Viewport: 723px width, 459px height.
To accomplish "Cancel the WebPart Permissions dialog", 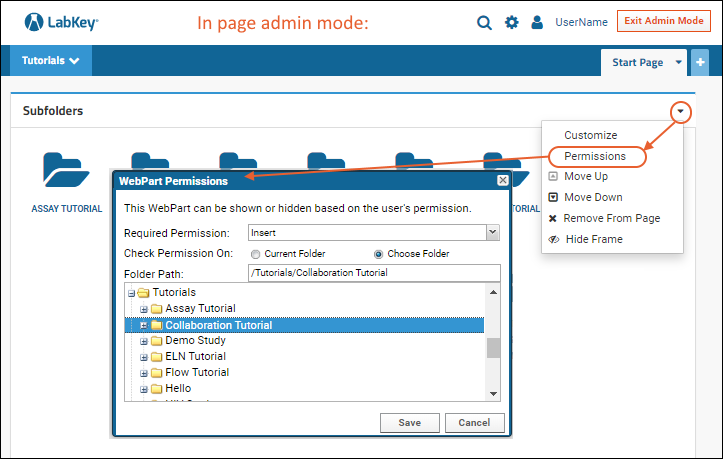I will [x=474, y=423].
